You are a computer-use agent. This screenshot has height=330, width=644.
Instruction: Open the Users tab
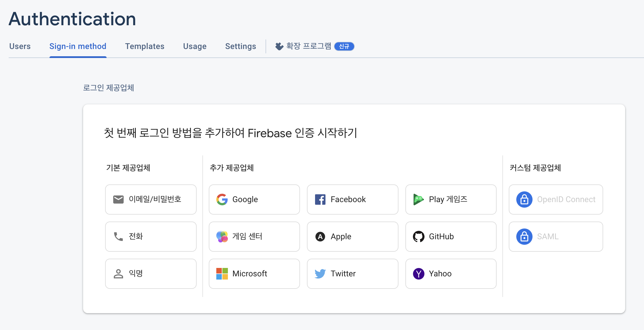click(20, 46)
